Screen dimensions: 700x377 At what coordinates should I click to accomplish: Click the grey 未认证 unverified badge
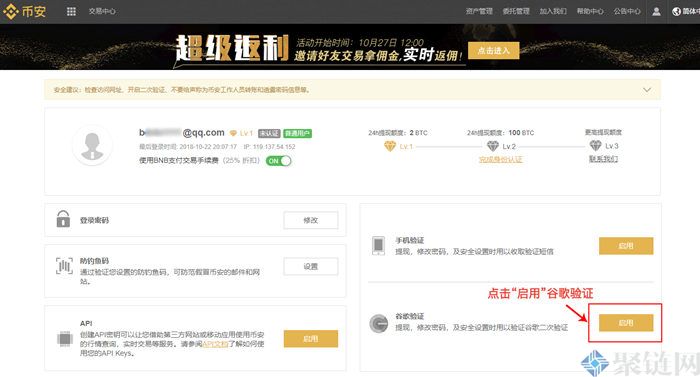coord(269,134)
